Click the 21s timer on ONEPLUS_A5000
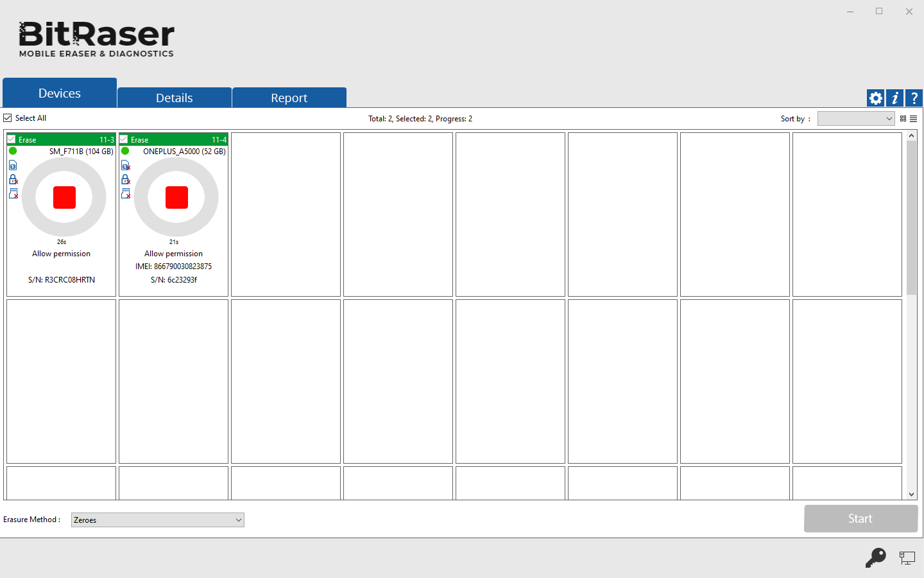The width and height of the screenshot is (924, 578). [174, 242]
